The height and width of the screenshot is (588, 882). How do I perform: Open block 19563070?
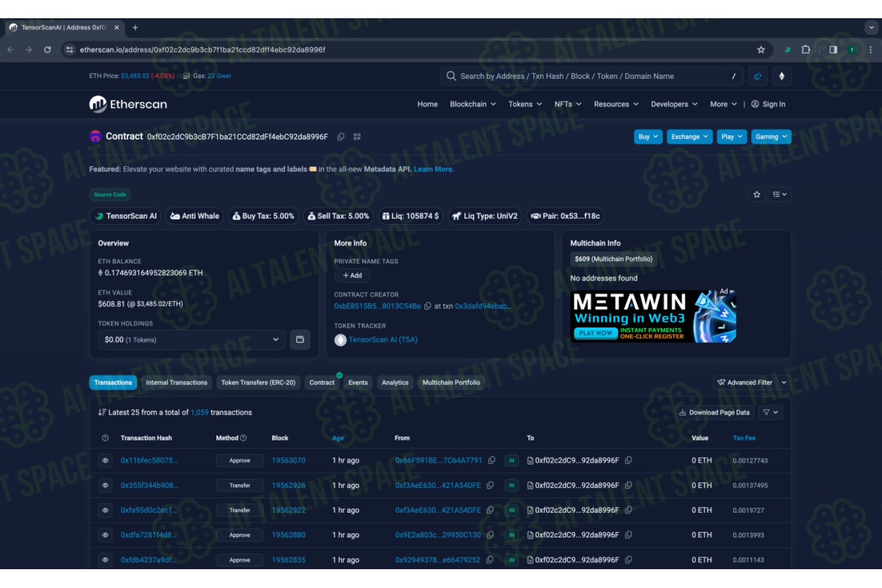289,460
